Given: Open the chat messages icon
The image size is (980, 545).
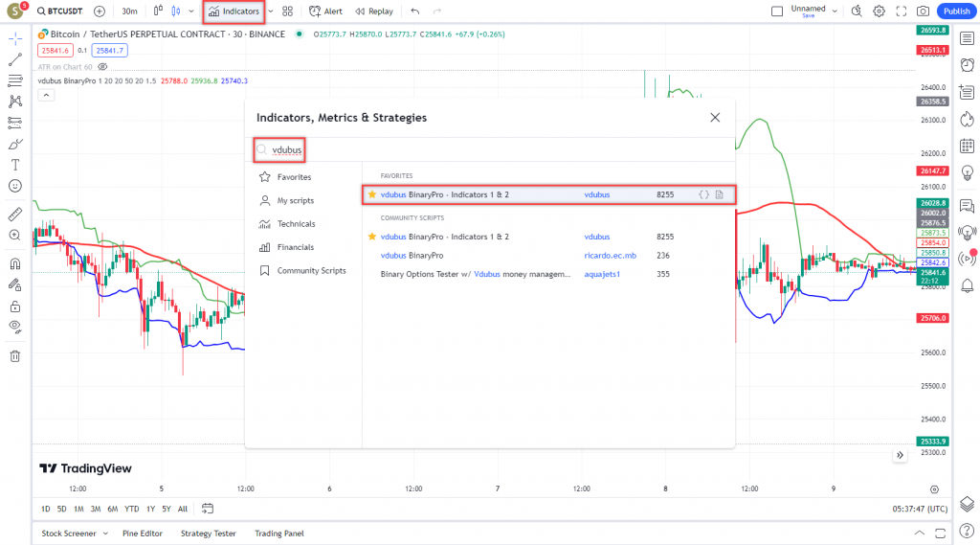Looking at the screenshot, I should click(x=967, y=205).
